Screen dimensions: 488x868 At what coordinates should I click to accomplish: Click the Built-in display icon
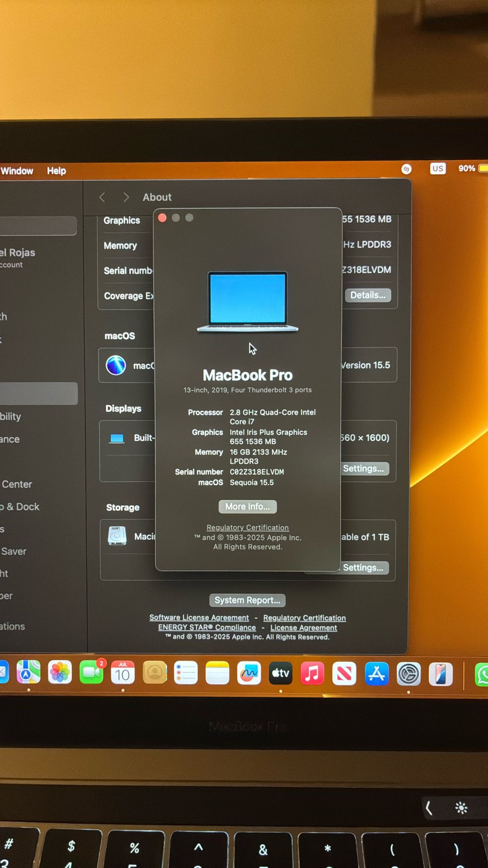click(x=117, y=438)
